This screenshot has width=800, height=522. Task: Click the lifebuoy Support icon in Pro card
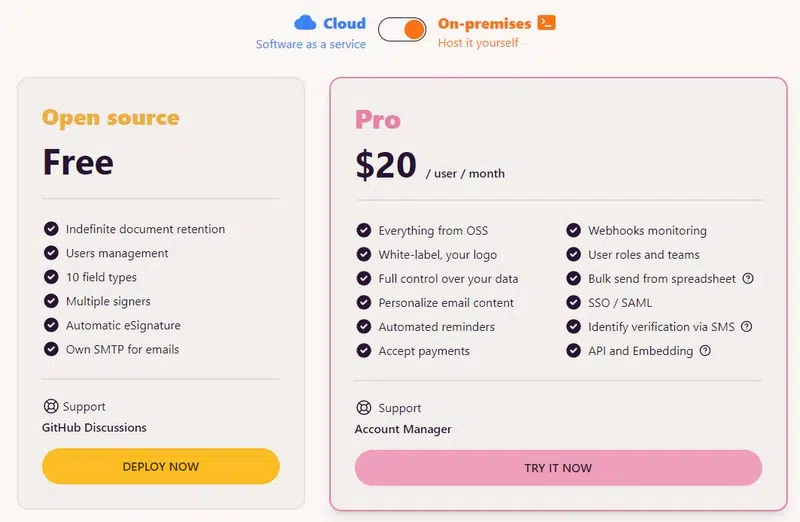click(x=364, y=408)
